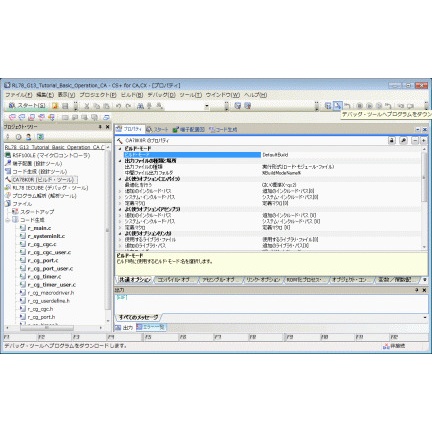432x432 pixels.
Task: Open r_main.c from project tree
Action: click(39, 228)
